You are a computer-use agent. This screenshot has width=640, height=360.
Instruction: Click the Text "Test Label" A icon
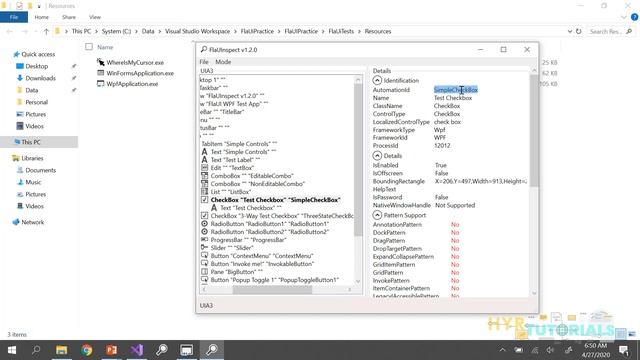coord(204,160)
